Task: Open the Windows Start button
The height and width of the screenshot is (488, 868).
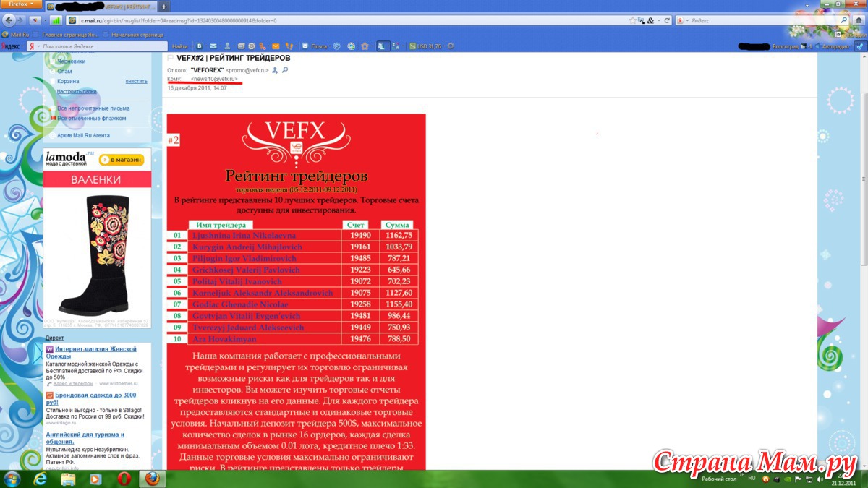Action: click(x=12, y=479)
